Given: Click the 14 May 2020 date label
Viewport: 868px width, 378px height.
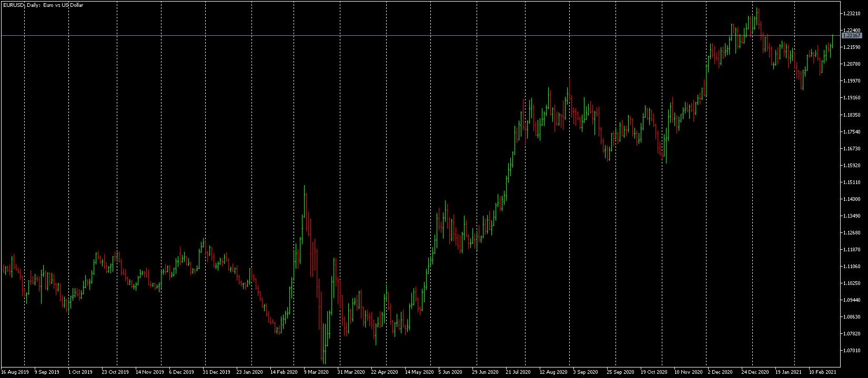Looking at the screenshot, I should click(x=419, y=372).
